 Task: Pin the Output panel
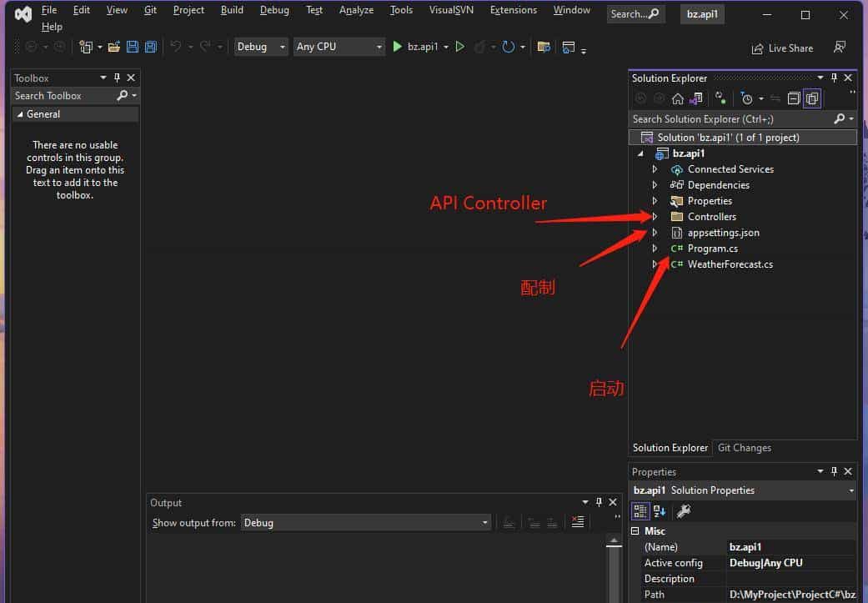599,502
